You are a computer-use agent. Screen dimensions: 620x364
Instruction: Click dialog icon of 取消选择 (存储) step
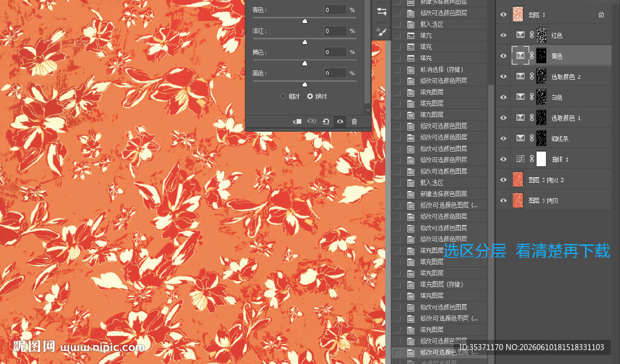point(411,70)
